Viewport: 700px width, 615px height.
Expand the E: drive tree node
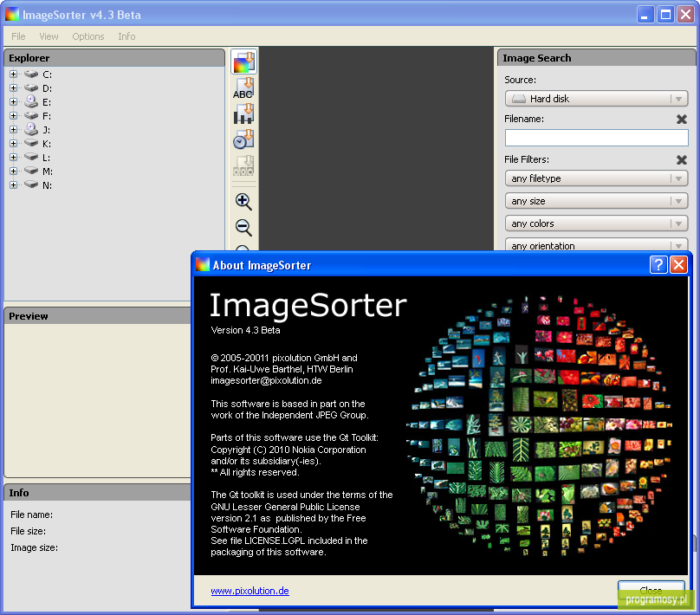point(13,101)
